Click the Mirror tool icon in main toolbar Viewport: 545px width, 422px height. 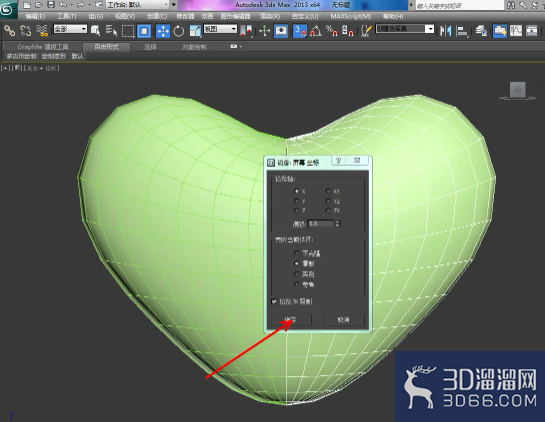tap(445, 31)
